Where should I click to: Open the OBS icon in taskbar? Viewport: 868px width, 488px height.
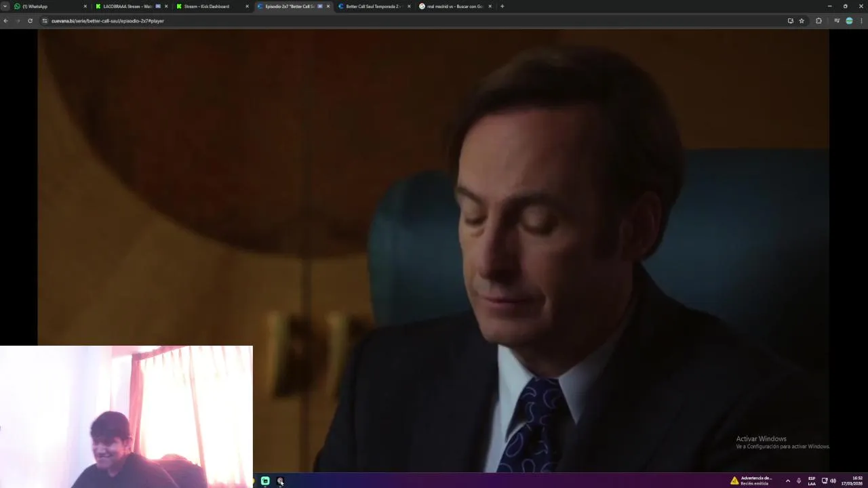point(280,481)
